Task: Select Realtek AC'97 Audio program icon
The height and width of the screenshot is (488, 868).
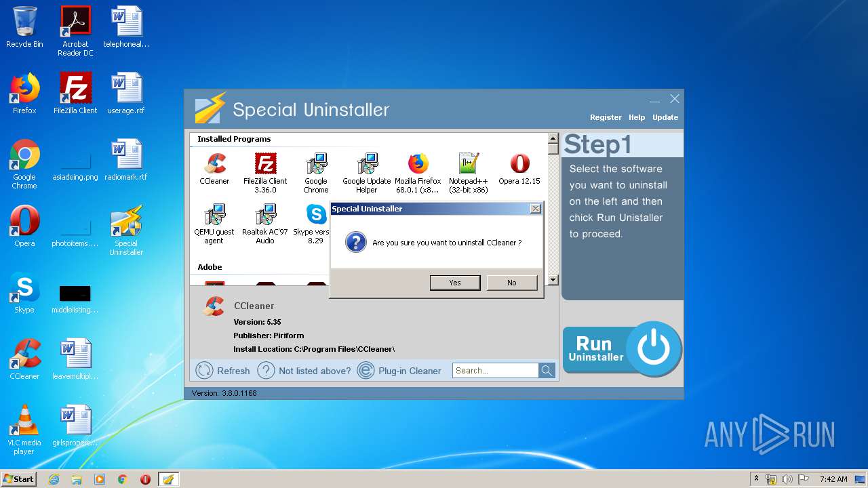Action: point(265,224)
